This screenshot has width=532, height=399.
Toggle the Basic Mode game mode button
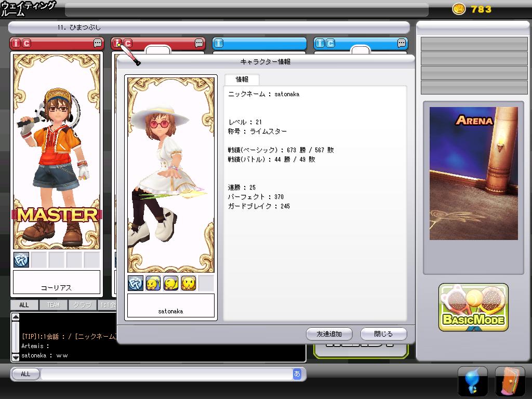click(x=473, y=307)
